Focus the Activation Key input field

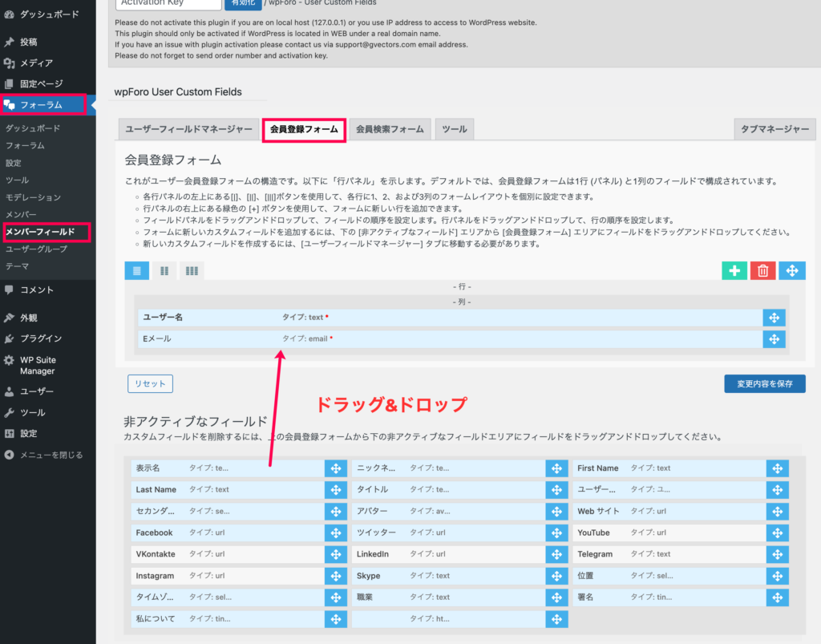point(168,4)
